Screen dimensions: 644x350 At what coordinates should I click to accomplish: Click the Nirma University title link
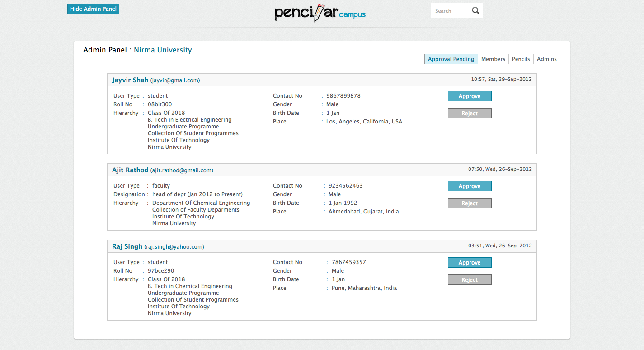[163, 50]
